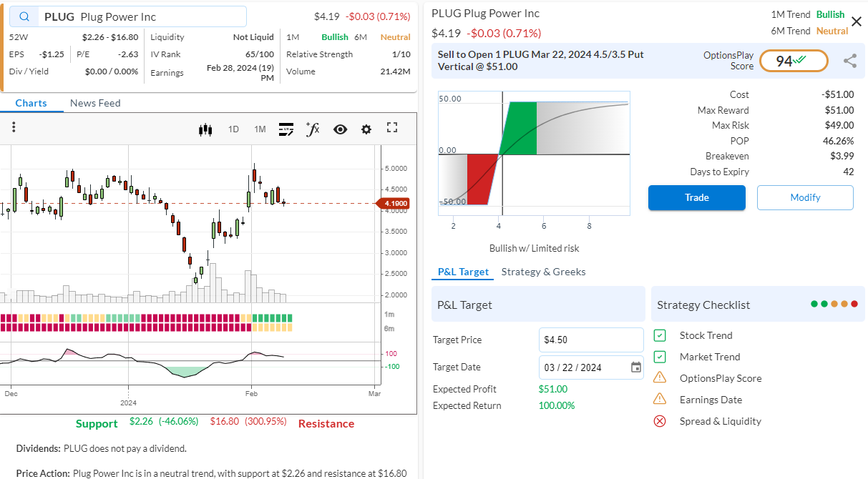Click the magnifier search icon beside PLUG

pos(25,17)
